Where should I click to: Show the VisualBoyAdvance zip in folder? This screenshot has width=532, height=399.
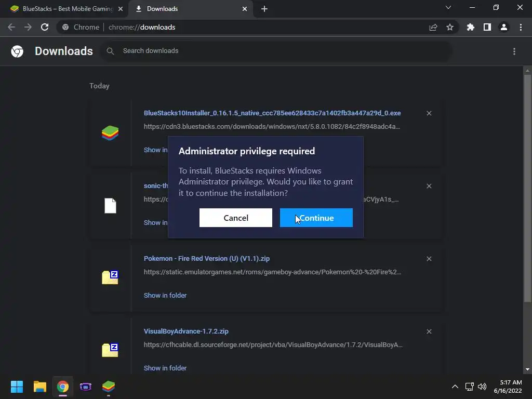[165, 368]
